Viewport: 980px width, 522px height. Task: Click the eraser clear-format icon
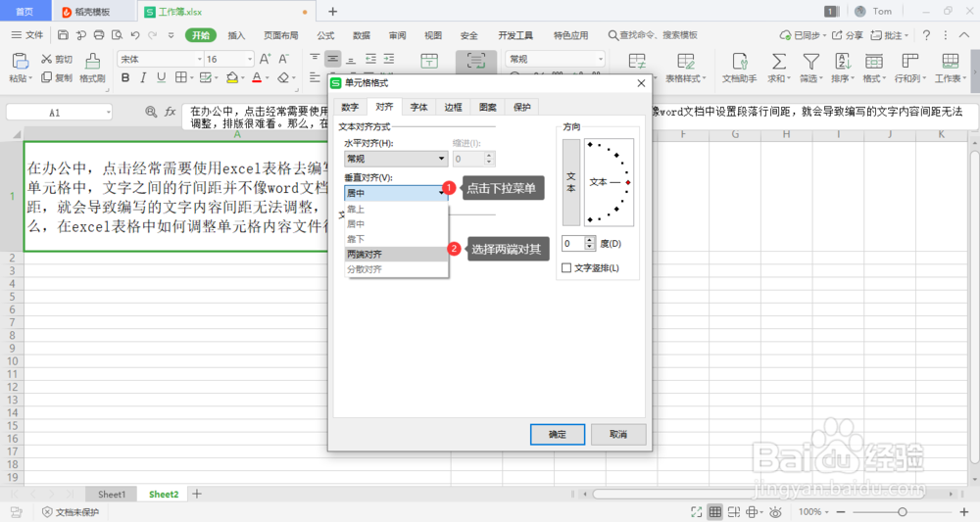click(283, 77)
